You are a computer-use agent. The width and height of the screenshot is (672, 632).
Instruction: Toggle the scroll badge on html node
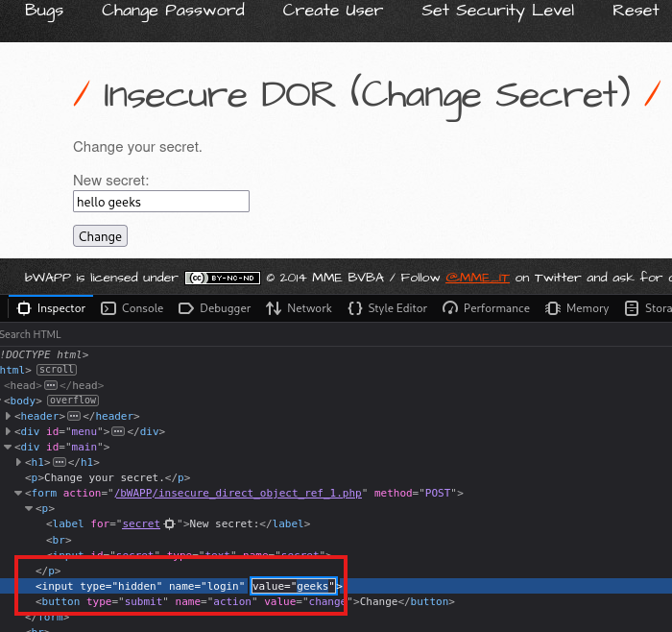[57, 370]
